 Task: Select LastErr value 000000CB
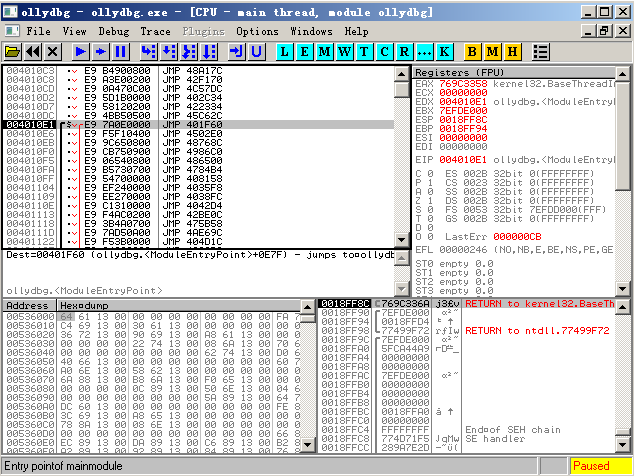517,237
